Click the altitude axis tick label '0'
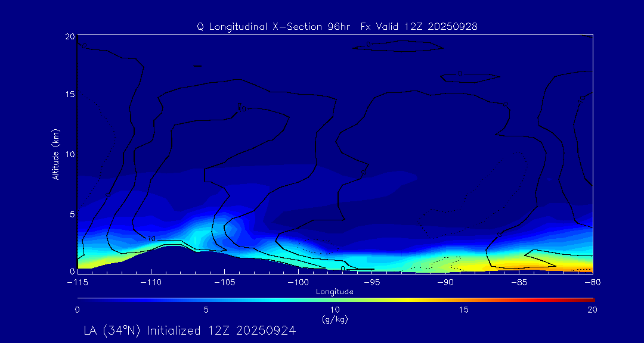This screenshot has width=644, height=343. click(73, 271)
